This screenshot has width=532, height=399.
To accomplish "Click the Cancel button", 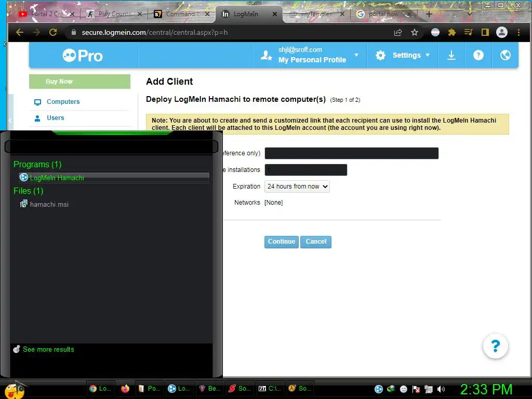I will click(x=316, y=242).
